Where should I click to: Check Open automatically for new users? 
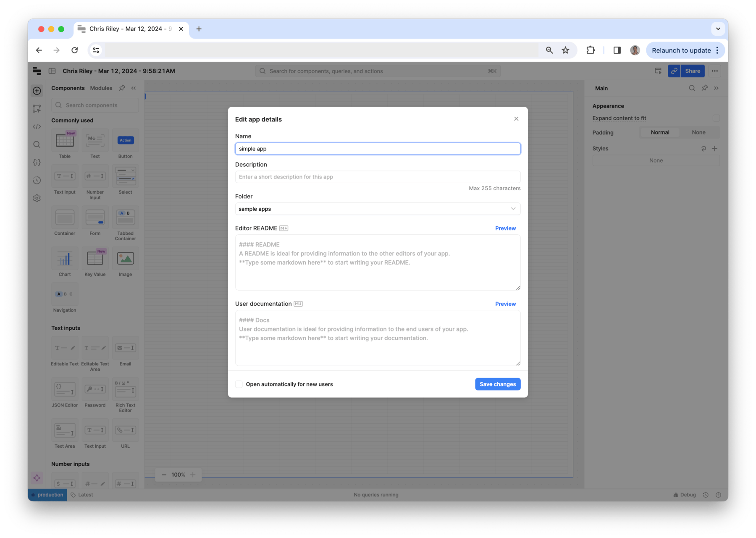[239, 384]
